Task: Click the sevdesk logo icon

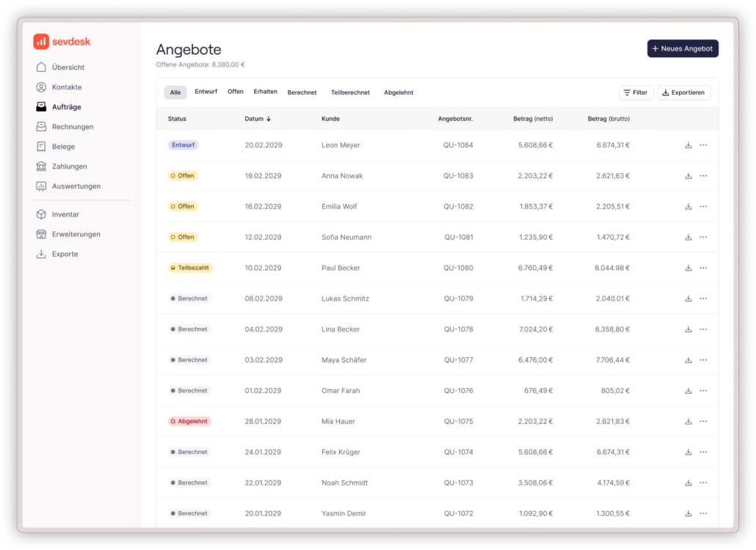Action: point(41,42)
